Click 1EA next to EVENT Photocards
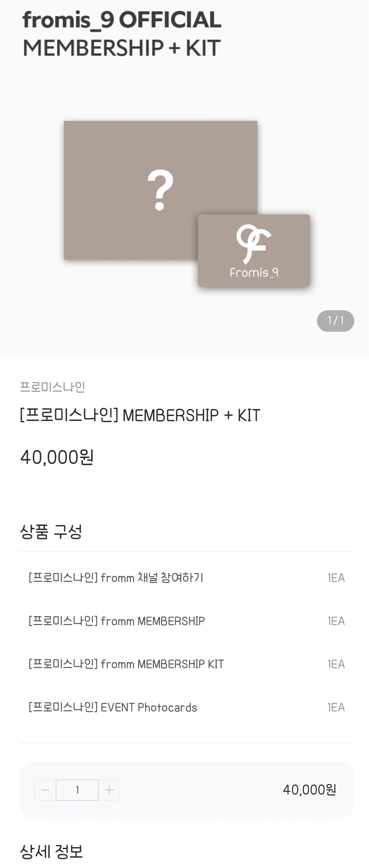Image resolution: width=369 pixels, height=868 pixels. click(x=336, y=707)
